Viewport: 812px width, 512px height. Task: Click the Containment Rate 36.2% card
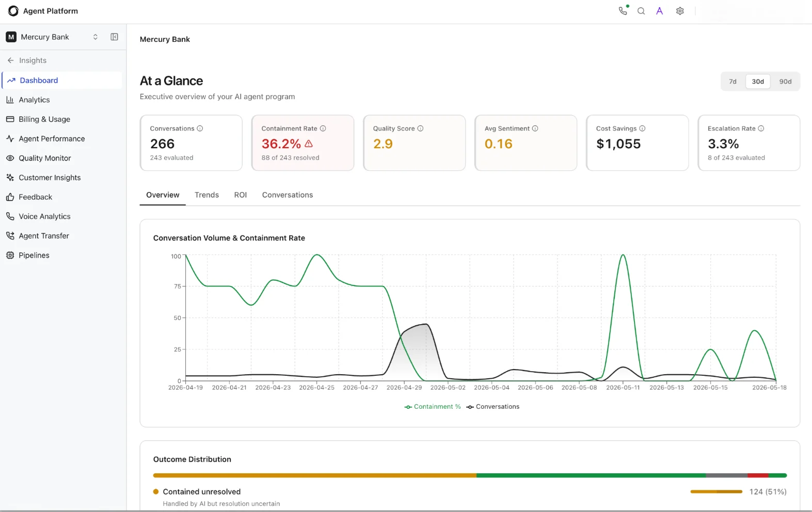point(302,142)
